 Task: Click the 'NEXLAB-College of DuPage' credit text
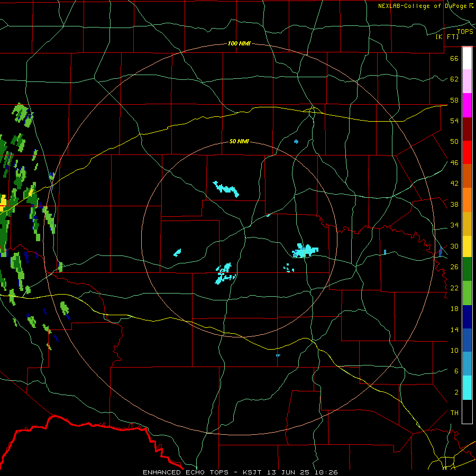[x=422, y=6]
